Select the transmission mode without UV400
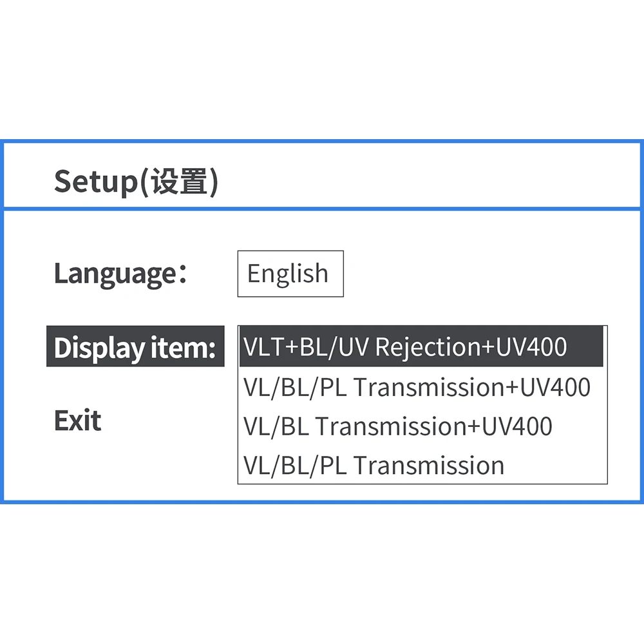 point(374,465)
